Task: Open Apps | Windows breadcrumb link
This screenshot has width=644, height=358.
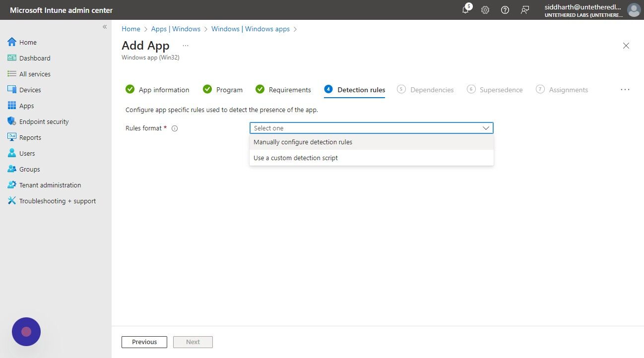Action: point(176,29)
